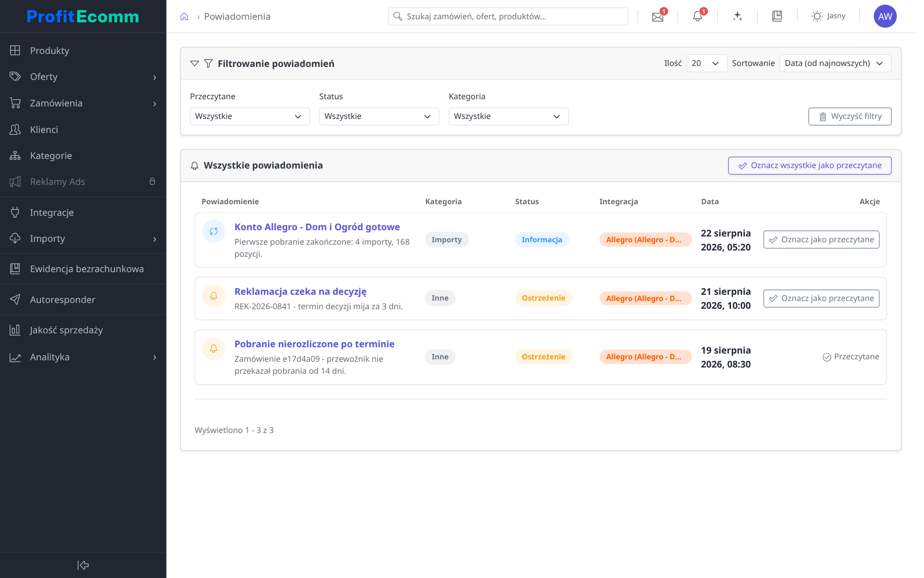Click the ProfitEcomm logo
Image resolution: width=924 pixels, height=578 pixels.
tap(83, 16)
